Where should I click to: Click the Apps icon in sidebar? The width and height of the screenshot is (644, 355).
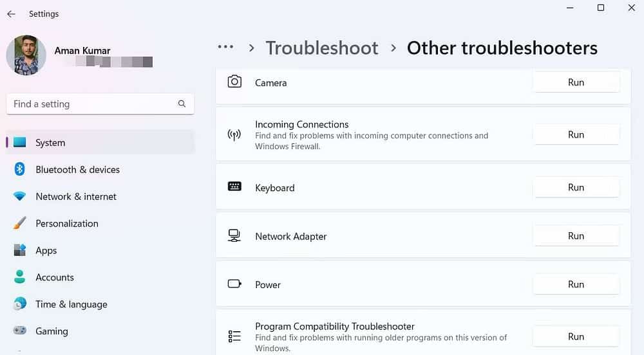coord(20,250)
